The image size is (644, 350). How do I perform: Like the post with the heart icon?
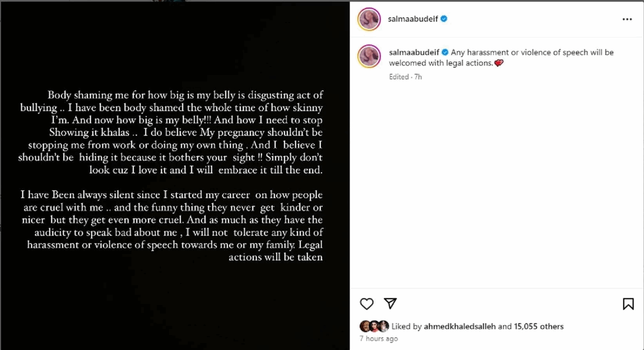[367, 304]
